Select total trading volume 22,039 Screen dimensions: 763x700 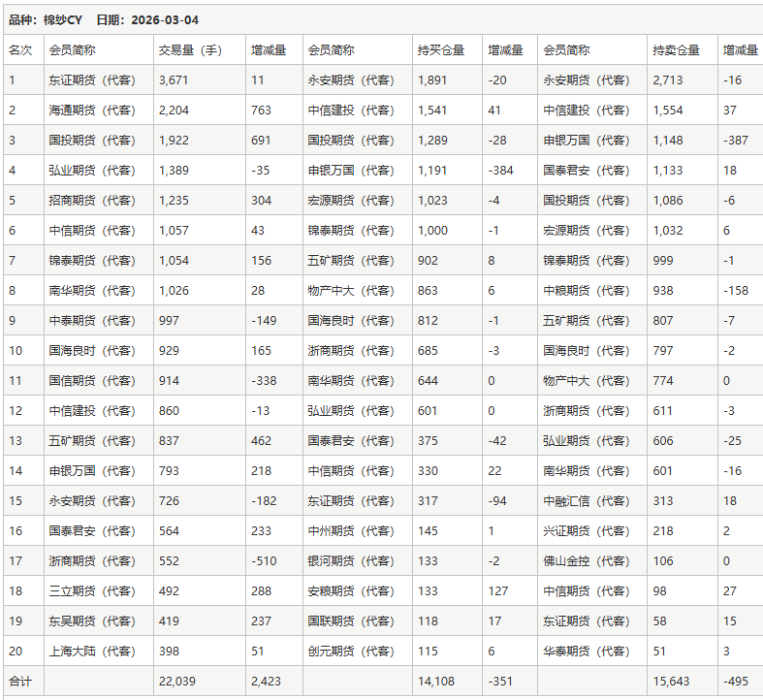(x=177, y=682)
